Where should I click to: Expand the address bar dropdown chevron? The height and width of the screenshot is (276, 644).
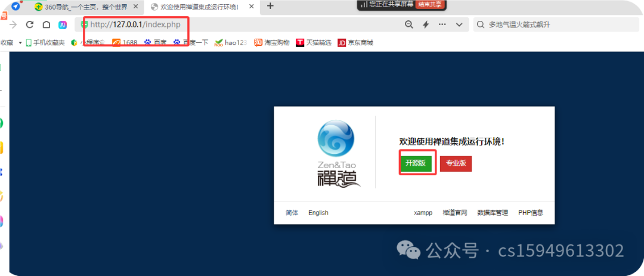(x=459, y=24)
